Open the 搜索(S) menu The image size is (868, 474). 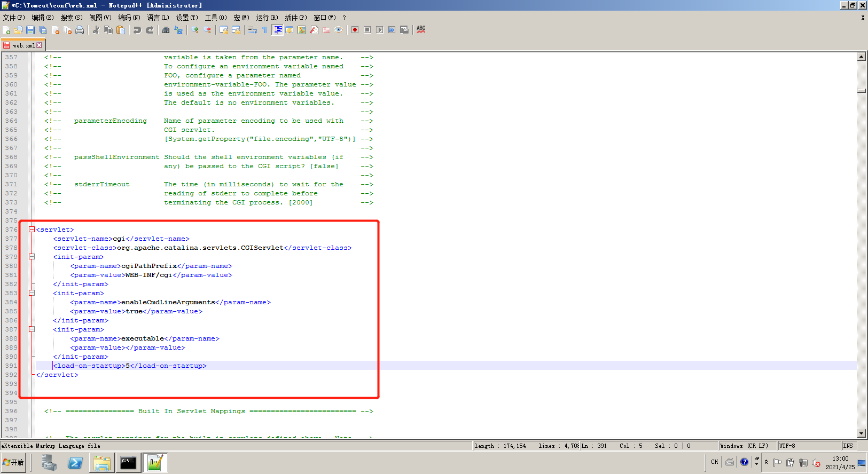click(72, 18)
